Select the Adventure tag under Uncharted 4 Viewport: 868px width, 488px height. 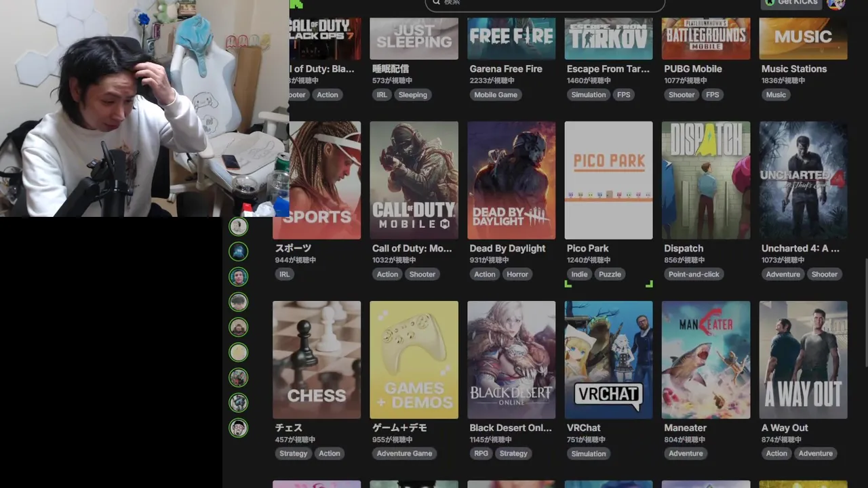tap(783, 274)
